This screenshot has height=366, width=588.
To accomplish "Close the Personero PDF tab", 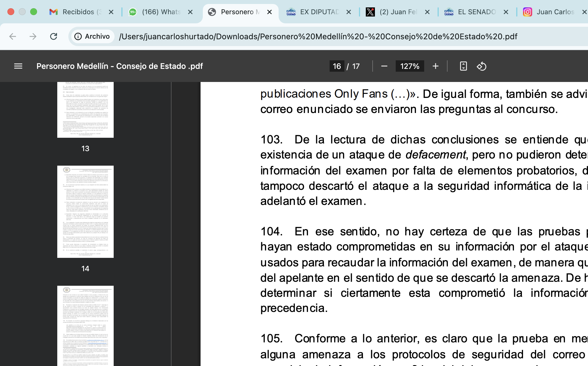I will click(x=269, y=12).
